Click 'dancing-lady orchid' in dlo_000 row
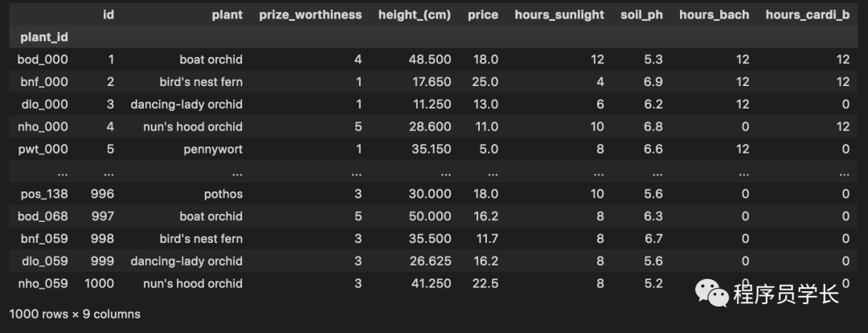Image resolution: width=868 pixels, height=333 pixels. pos(186,105)
